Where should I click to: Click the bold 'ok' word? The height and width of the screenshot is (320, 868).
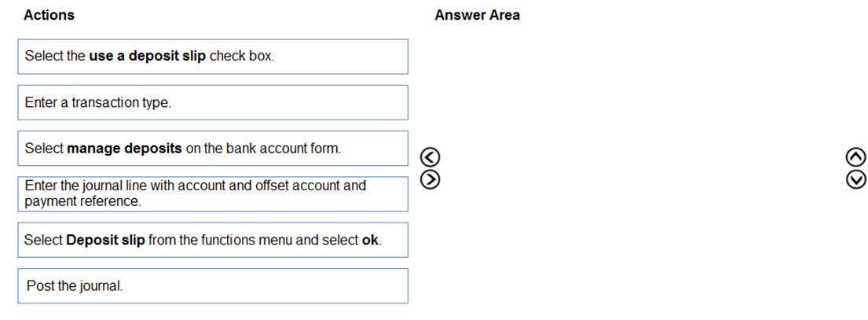click(x=370, y=241)
